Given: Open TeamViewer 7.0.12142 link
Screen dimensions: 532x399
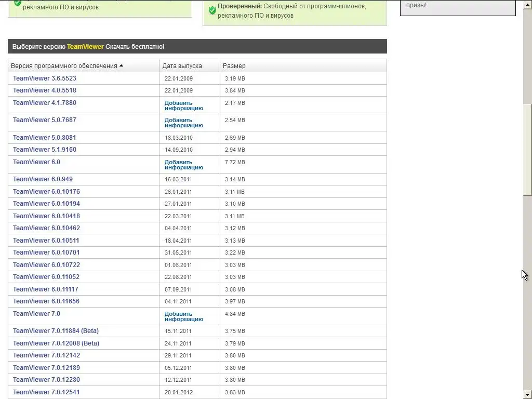Looking at the screenshot, I should (46, 355).
